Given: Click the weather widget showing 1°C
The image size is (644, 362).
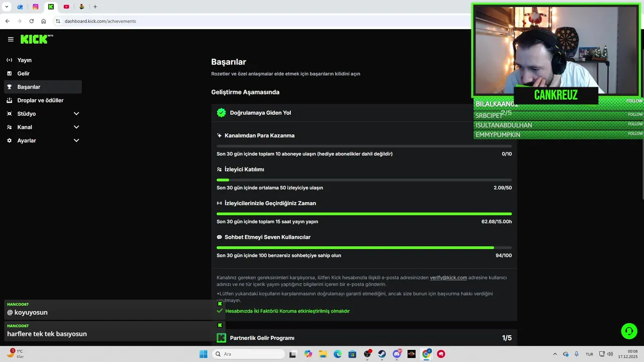Looking at the screenshot, I should tap(15, 353).
